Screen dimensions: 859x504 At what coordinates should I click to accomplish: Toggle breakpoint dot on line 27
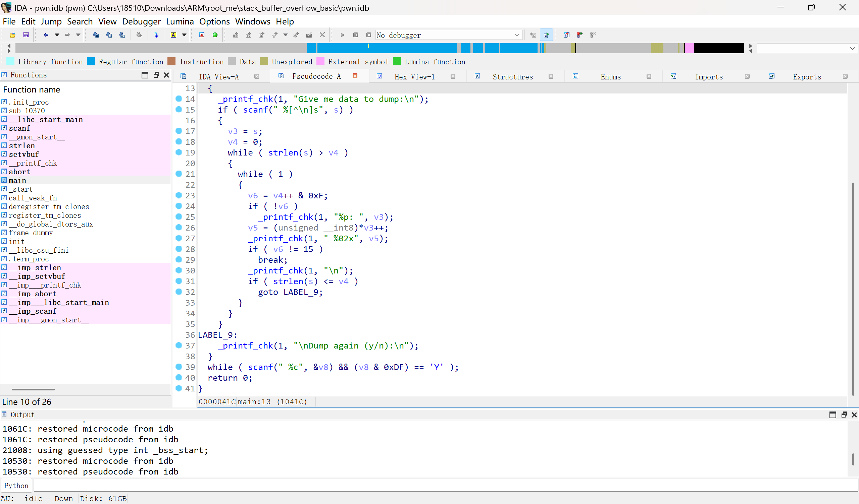click(179, 238)
